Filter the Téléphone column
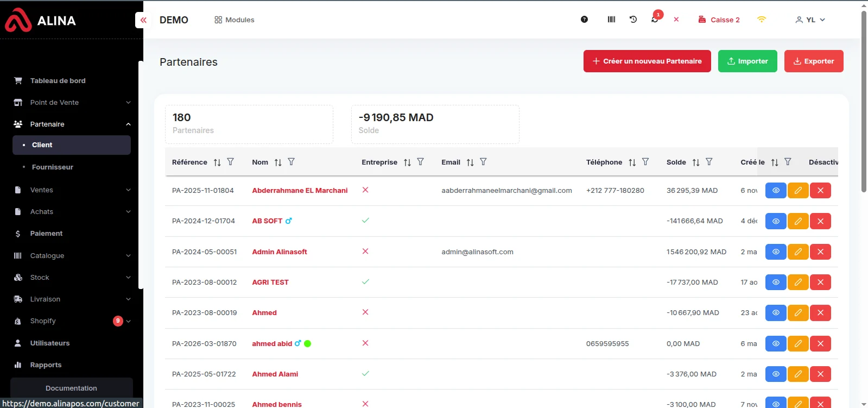 click(x=645, y=162)
